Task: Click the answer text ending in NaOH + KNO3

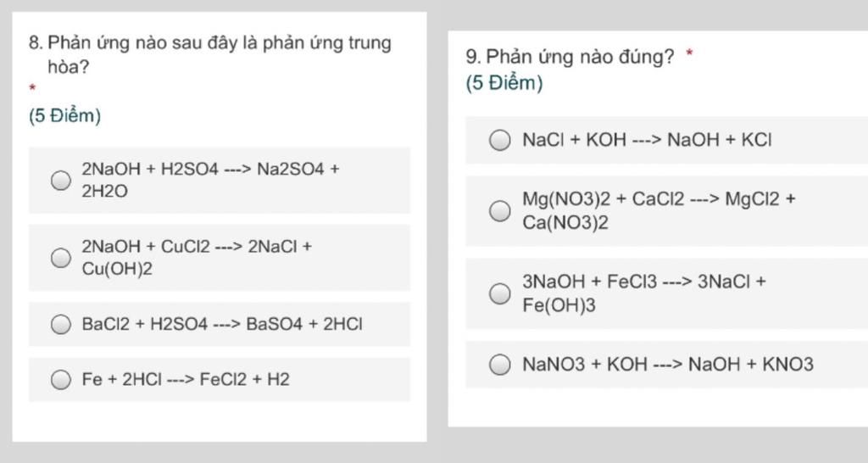Action: coord(668,365)
